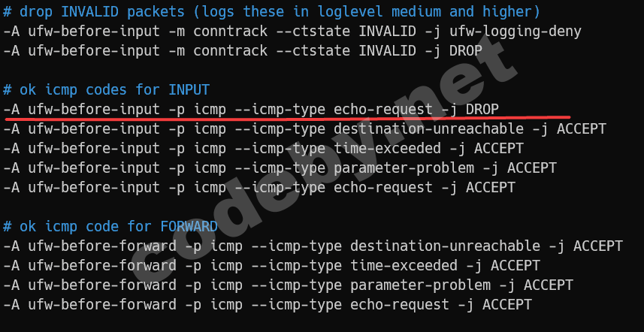
Task: Click ufw-logging-deny at end of second line
Action: [516, 32]
